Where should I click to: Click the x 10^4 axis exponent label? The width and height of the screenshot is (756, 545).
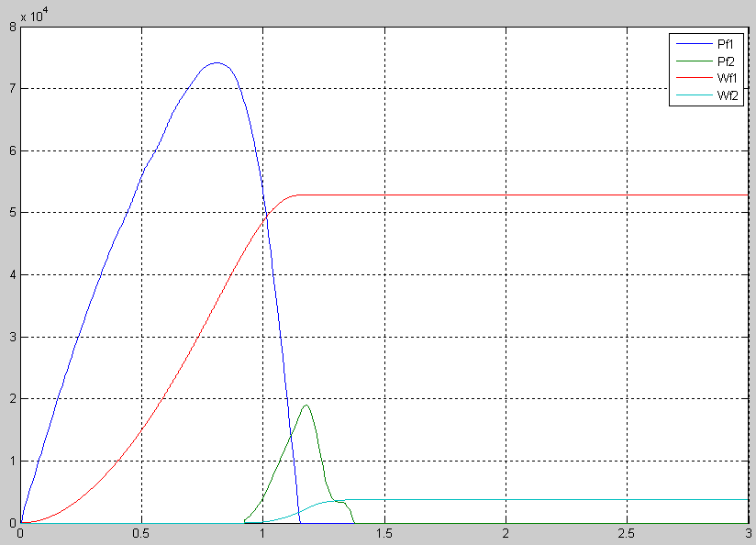click(35, 16)
